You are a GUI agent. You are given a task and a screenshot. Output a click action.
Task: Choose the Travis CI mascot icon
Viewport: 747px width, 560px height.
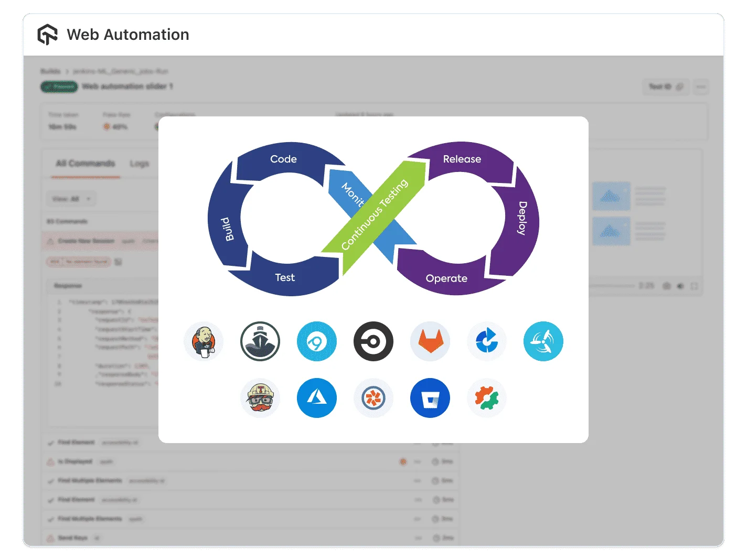(x=260, y=398)
